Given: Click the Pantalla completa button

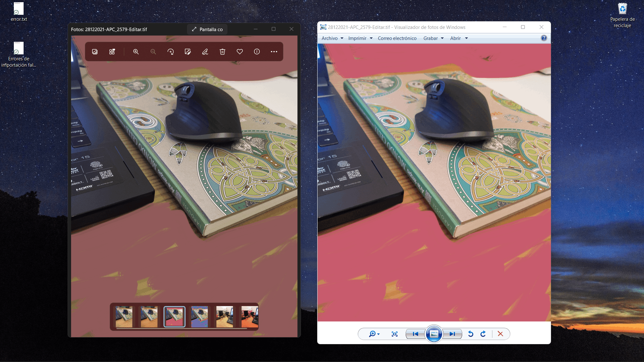Looking at the screenshot, I should 207,29.
